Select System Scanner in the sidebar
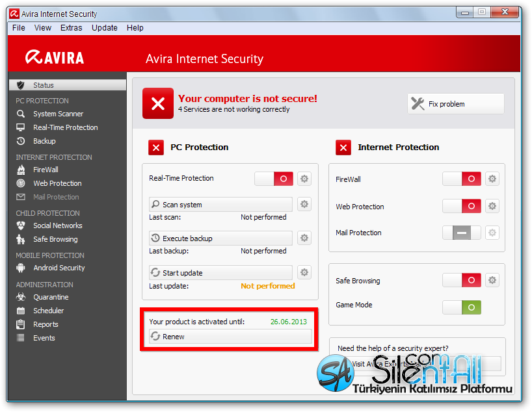This screenshot has height=412, width=532. tap(58, 114)
